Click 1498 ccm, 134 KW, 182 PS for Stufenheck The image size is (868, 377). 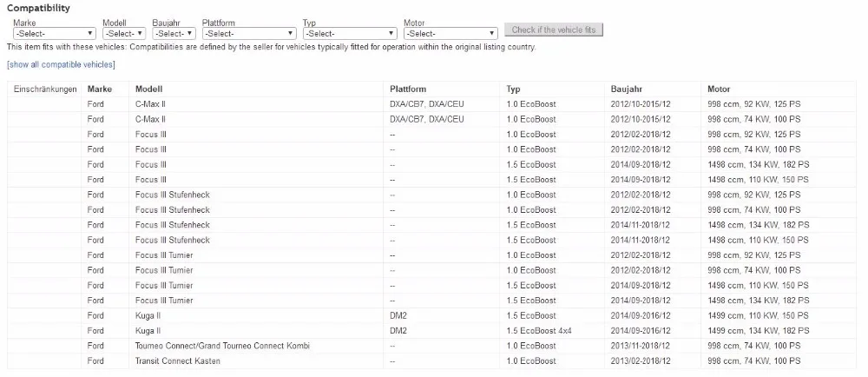pyautogui.click(x=759, y=225)
